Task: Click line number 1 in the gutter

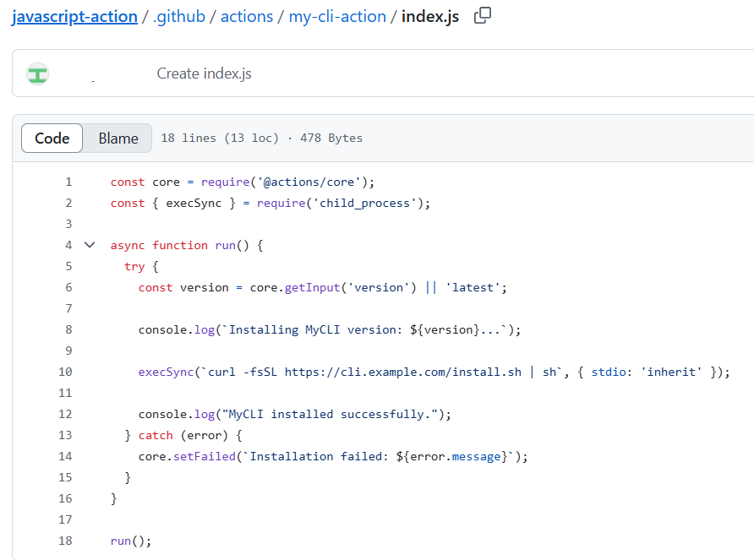Action: click(x=68, y=182)
